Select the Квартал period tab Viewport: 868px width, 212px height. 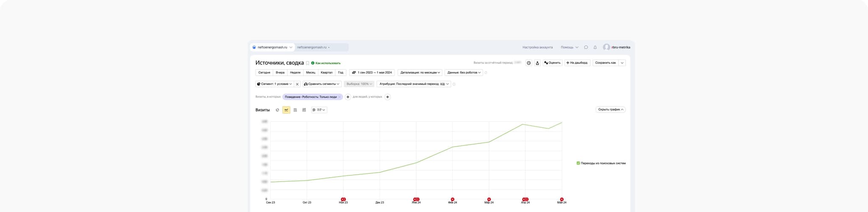326,72
